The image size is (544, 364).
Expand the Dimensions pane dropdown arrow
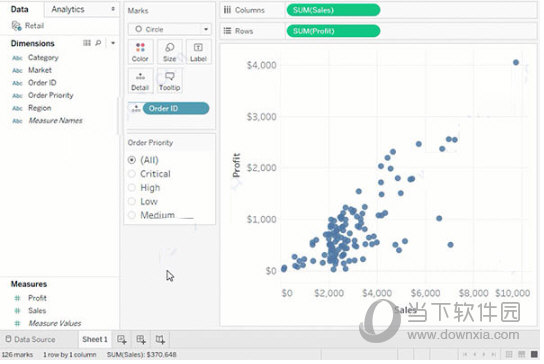point(113,43)
